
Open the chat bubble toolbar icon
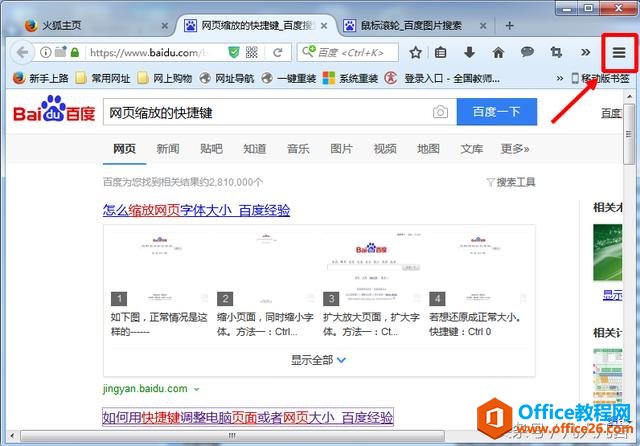[x=527, y=52]
